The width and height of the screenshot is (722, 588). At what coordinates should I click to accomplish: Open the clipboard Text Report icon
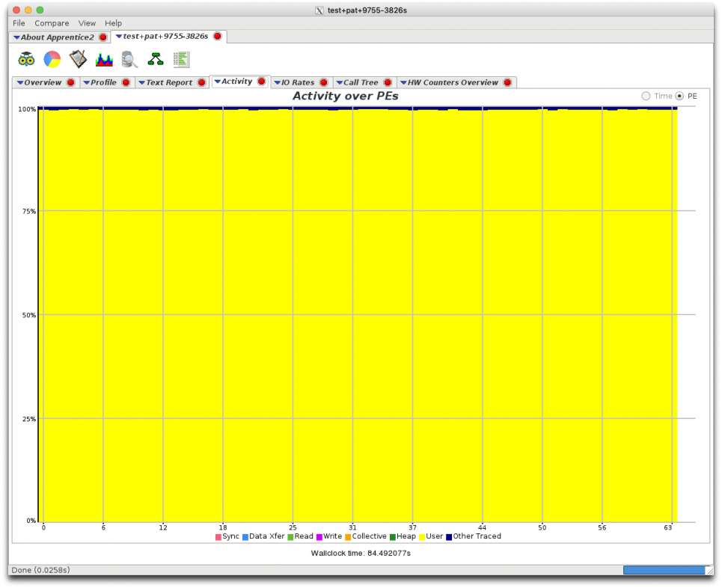pyautogui.click(x=78, y=59)
